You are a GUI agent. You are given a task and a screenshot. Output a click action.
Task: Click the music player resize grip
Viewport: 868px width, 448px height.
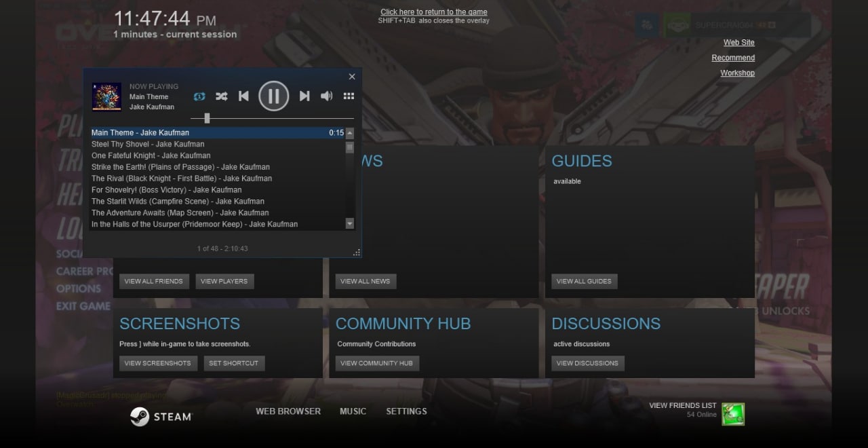357,253
